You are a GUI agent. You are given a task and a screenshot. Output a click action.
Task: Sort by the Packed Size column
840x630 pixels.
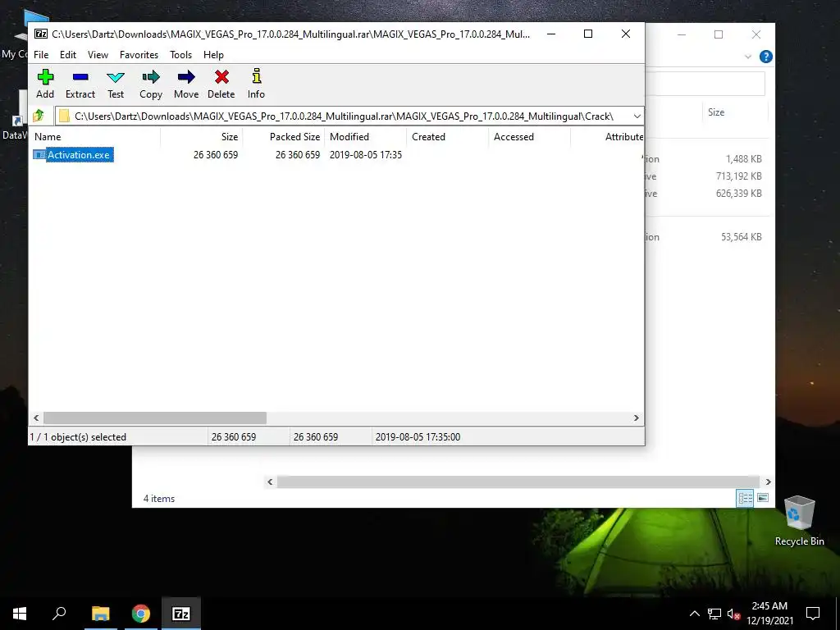(283, 137)
